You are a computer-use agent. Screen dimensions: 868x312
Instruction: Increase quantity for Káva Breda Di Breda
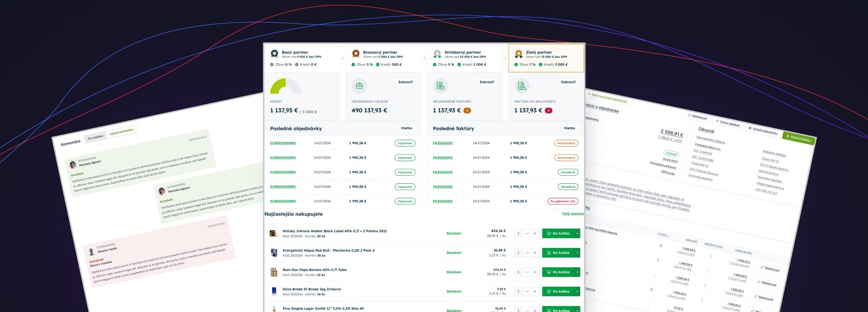tap(535, 292)
